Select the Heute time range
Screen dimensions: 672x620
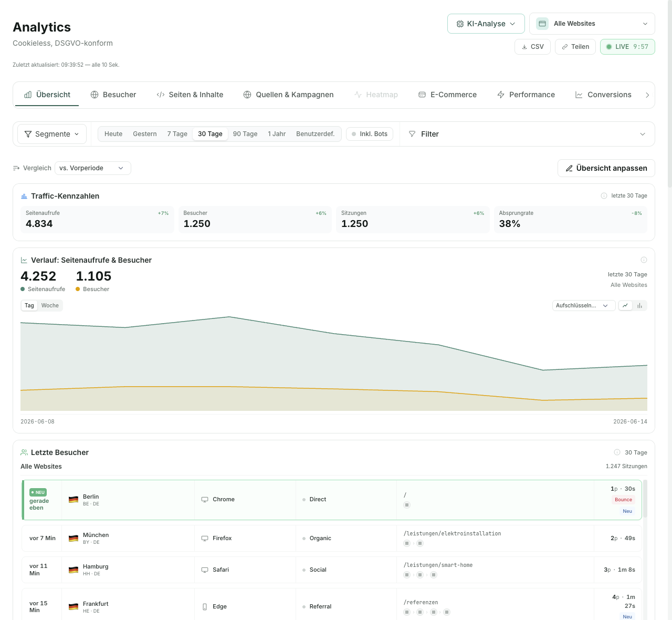(113, 134)
